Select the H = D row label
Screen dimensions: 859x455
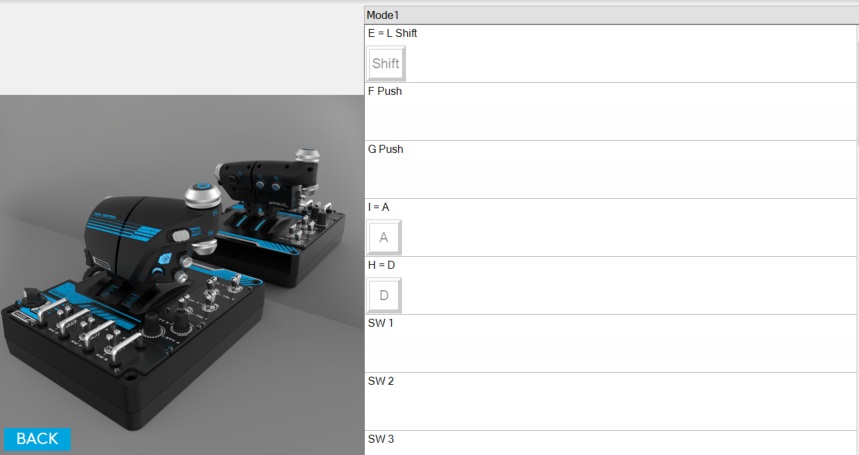(x=381, y=265)
